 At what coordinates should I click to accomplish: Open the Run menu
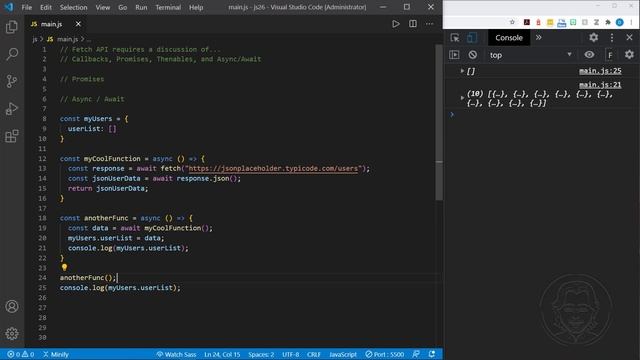tap(141, 7)
